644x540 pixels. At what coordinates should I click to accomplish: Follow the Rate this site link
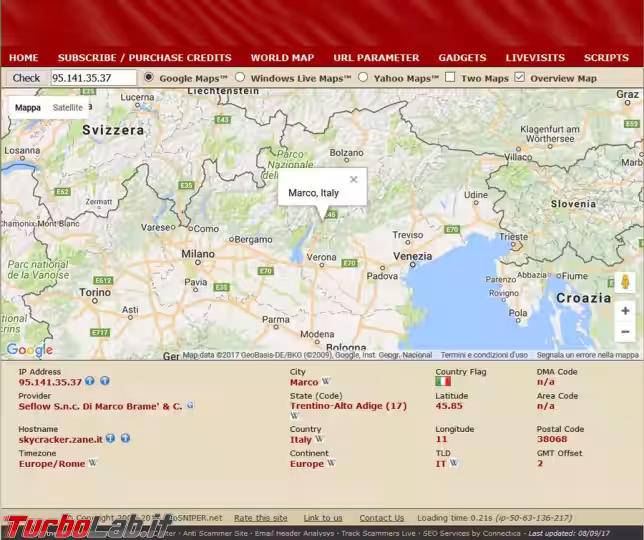(x=261, y=518)
